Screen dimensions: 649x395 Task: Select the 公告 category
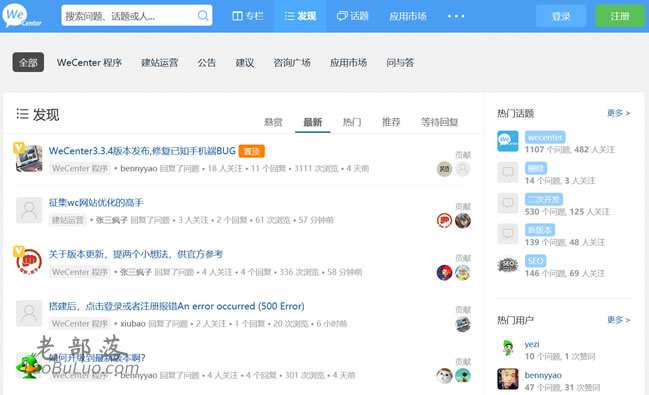(207, 63)
